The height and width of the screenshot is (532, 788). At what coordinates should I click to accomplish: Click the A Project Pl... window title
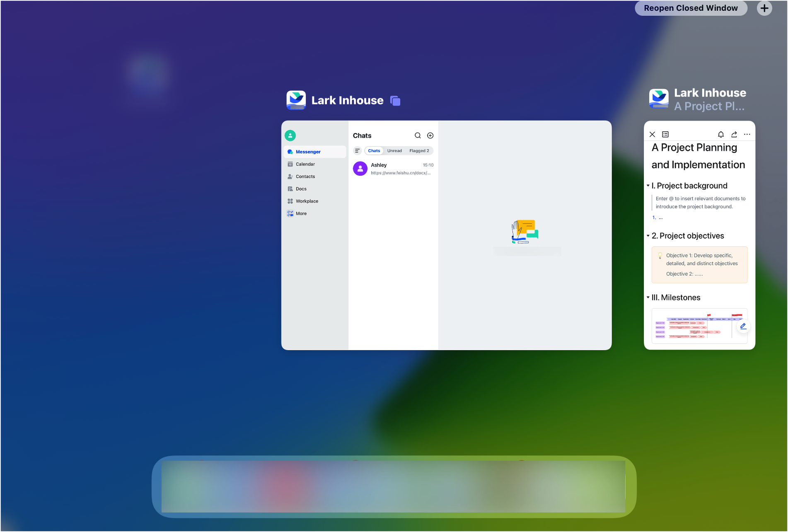click(x=709, y=106)
